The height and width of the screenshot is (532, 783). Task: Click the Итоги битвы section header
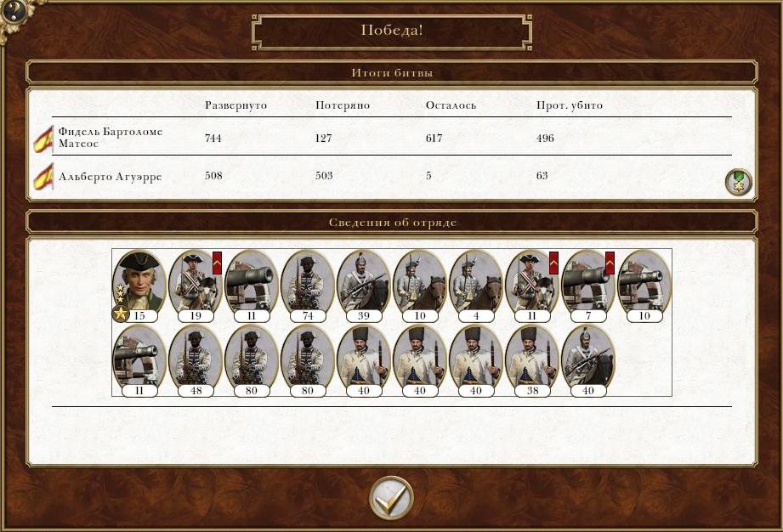coord(391,72)
